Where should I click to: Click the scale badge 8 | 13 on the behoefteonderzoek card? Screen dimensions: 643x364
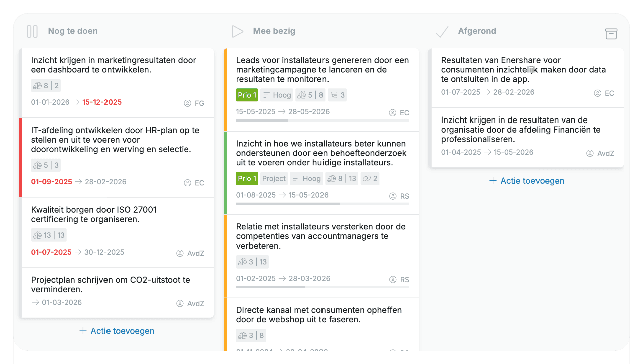click(x=342, y=179)
